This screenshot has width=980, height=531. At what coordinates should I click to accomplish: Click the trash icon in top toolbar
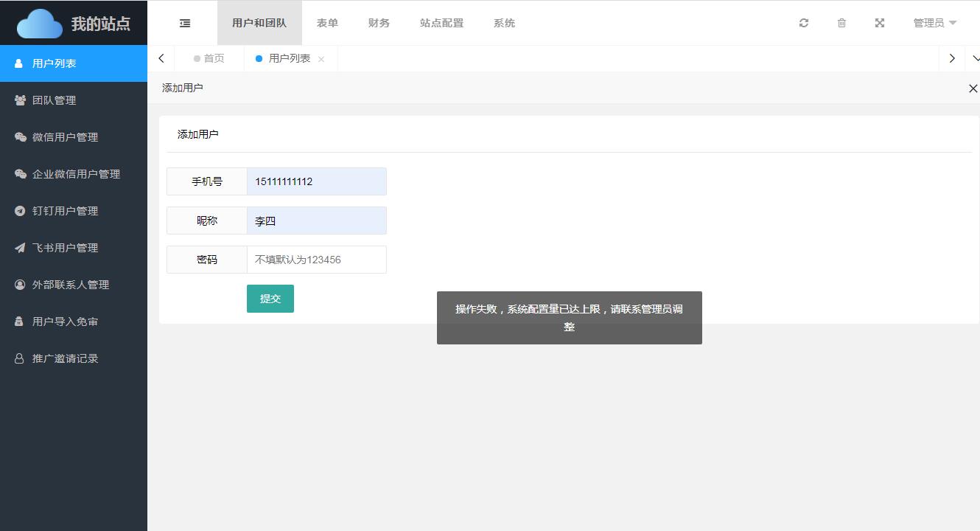[x=841, y=23]
